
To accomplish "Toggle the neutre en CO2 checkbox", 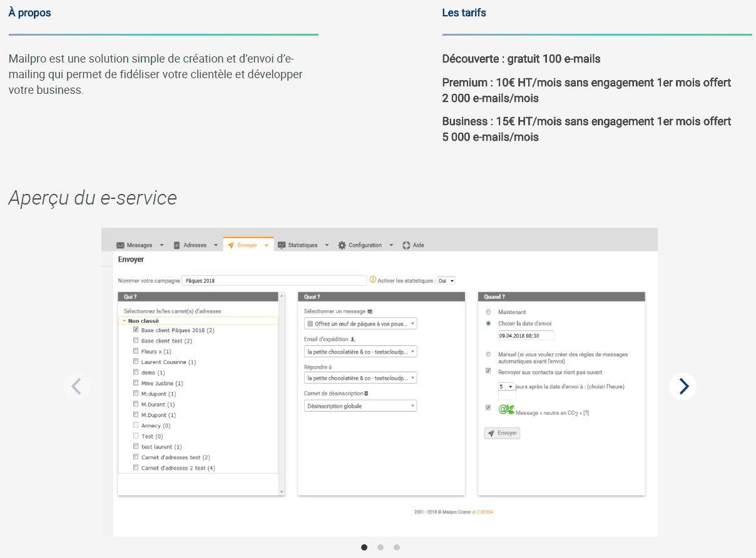I will click(x=488, y=408).
